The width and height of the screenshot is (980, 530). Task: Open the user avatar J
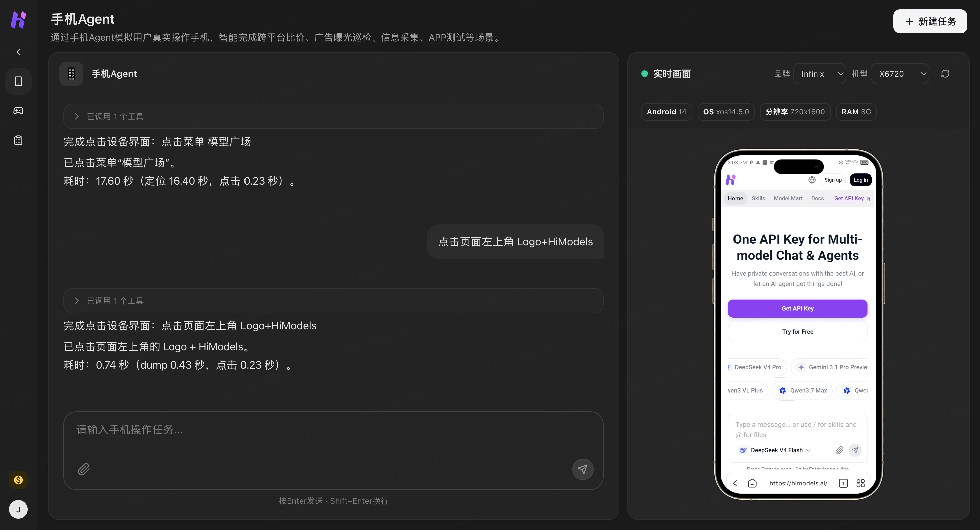18,509
